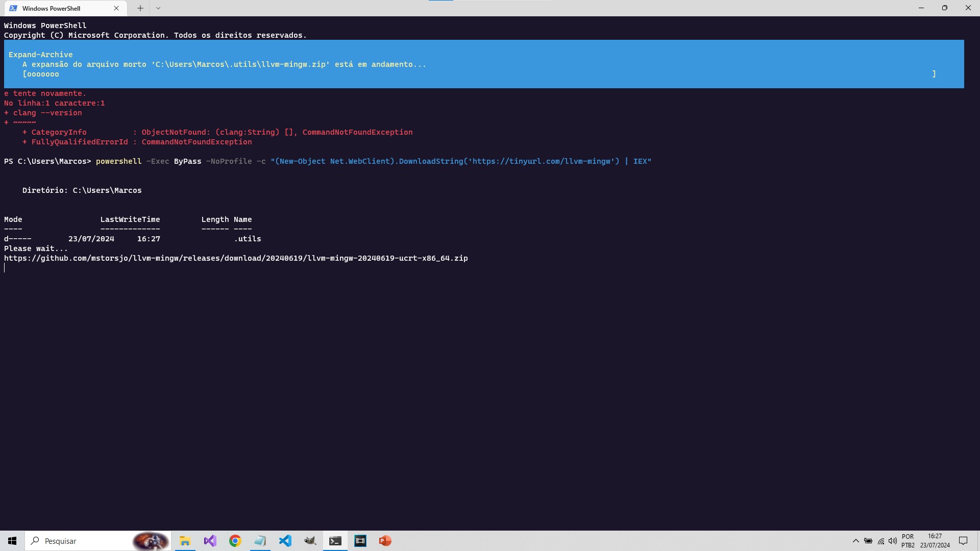Click the 'Diretório: C:\Users\Marcos' line
This screenshot has height=551, width=980.
click(82, 190)
